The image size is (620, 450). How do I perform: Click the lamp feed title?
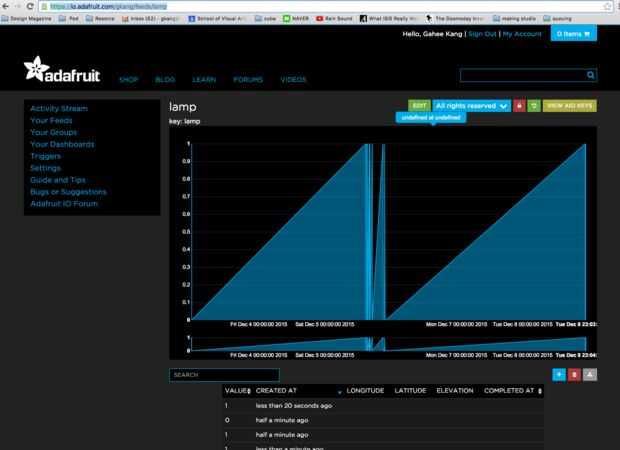point(183,107)
